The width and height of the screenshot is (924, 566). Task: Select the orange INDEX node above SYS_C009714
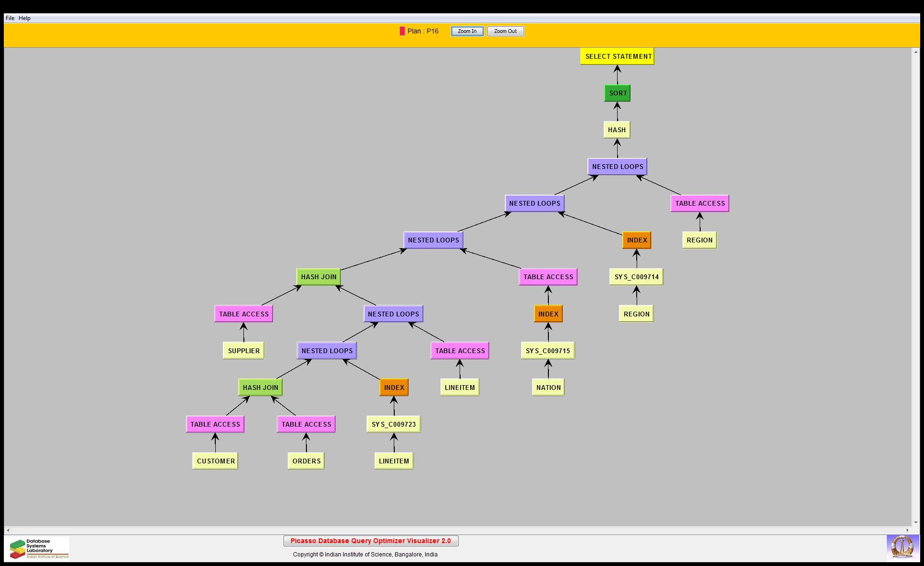tap(636, 240)
